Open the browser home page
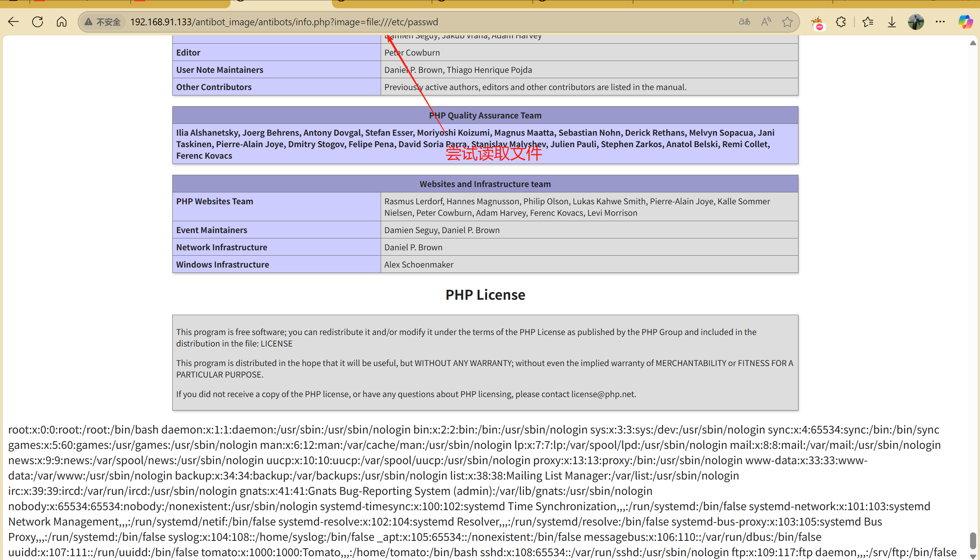 coord(62,22)
